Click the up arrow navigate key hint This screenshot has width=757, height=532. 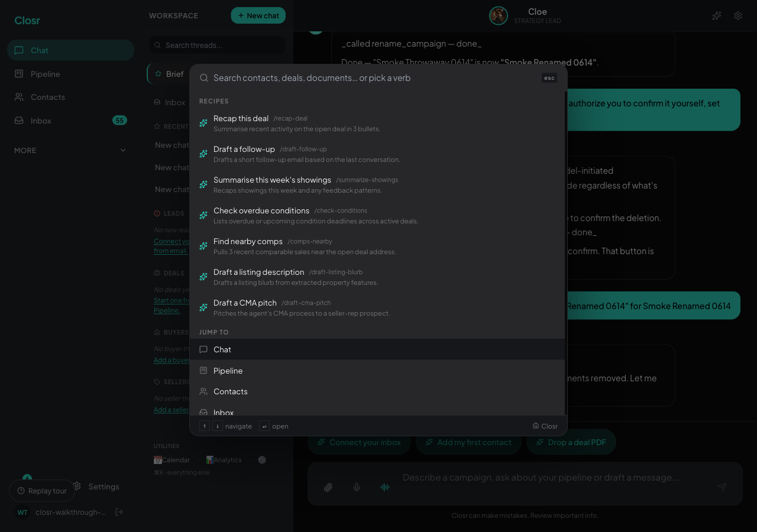point(205,426)
